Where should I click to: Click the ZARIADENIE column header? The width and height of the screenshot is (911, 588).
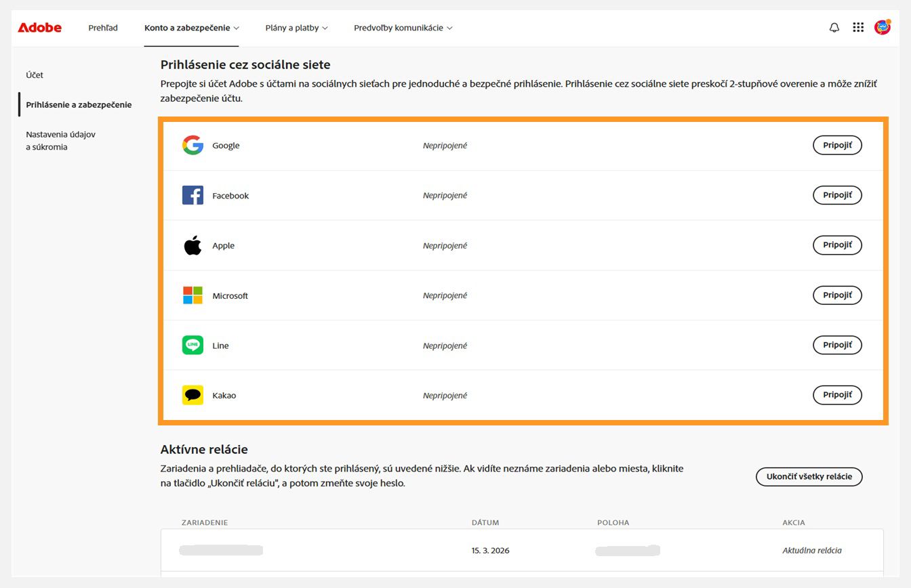click(205, 523)
